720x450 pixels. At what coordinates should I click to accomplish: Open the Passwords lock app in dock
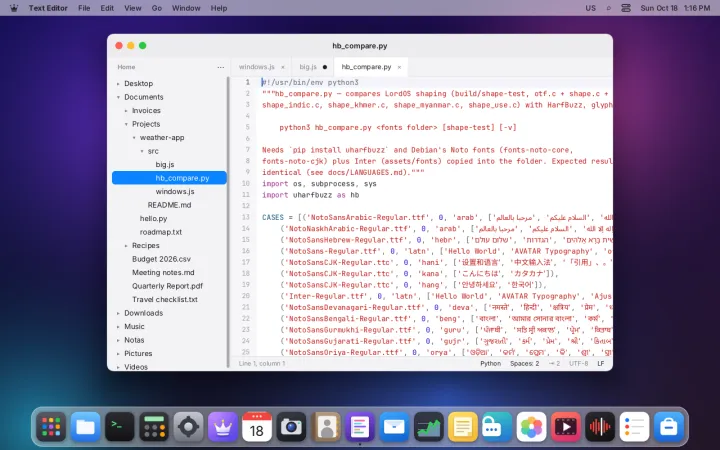[x=497, y=427]
